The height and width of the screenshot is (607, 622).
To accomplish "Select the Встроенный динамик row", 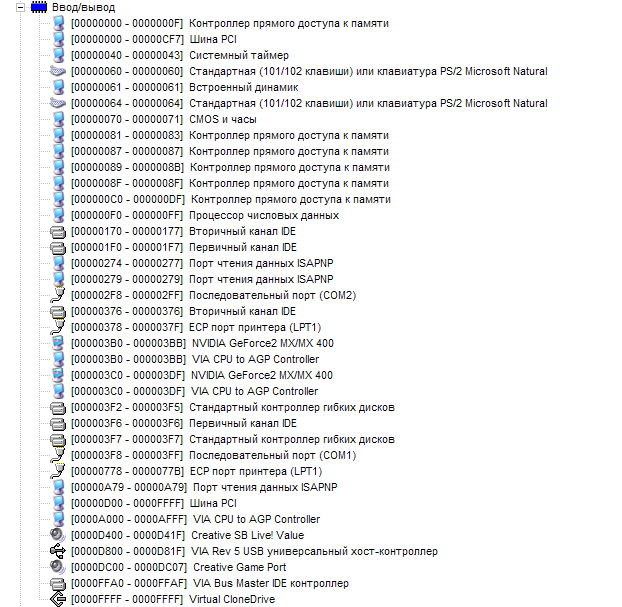I will click(184, 87).
